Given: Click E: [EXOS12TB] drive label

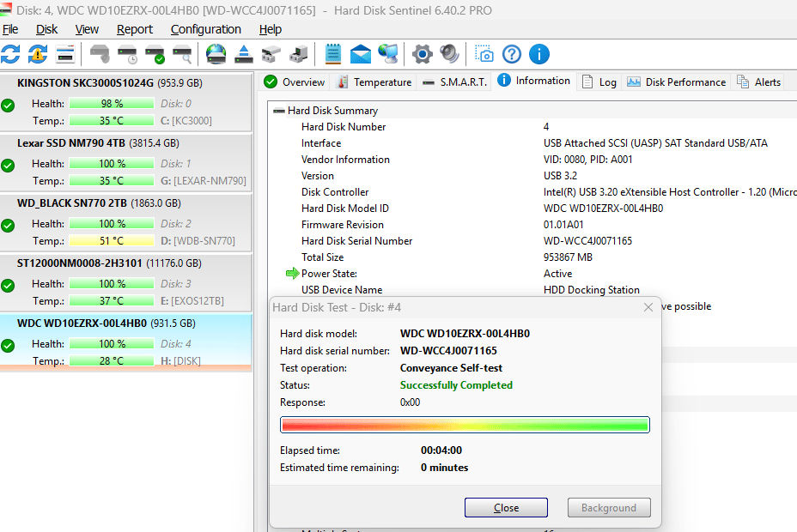Looking at the screenshot, I should (x=192, y=300).
